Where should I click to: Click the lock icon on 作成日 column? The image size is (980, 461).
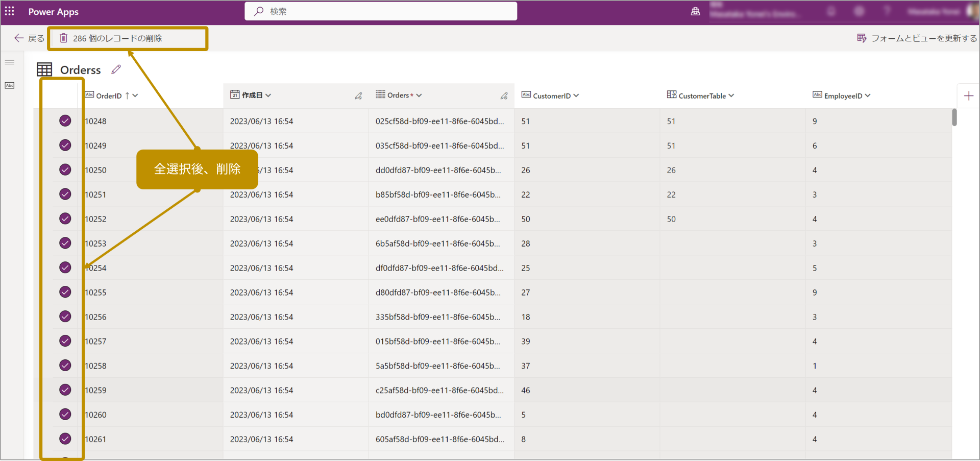click(x=358, y=95)
